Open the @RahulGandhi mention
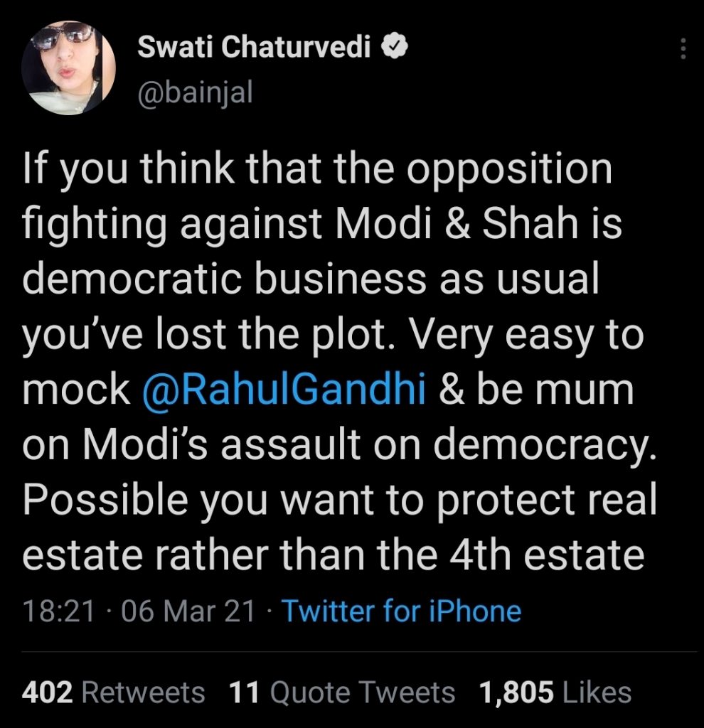Screen dimensions: 704x728 point(284,390)
